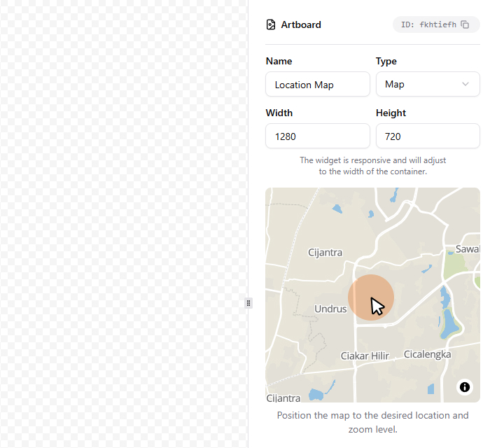Image resolution: width=497 pixels, height=448 pixels.
Task: Focus the Name field with Location Map
Action: coord(317,84)
